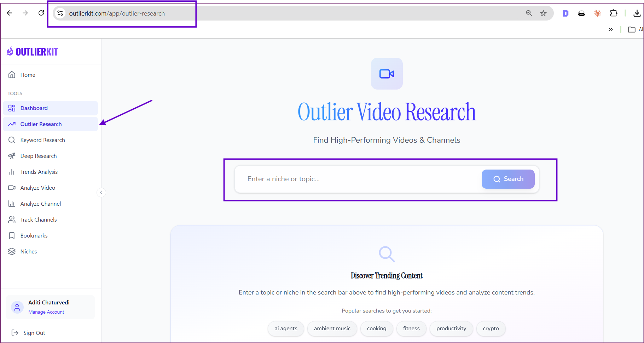Collapse the sidebar using the chevron handle
The image size is (644, 343).
(x=101, y=192)
